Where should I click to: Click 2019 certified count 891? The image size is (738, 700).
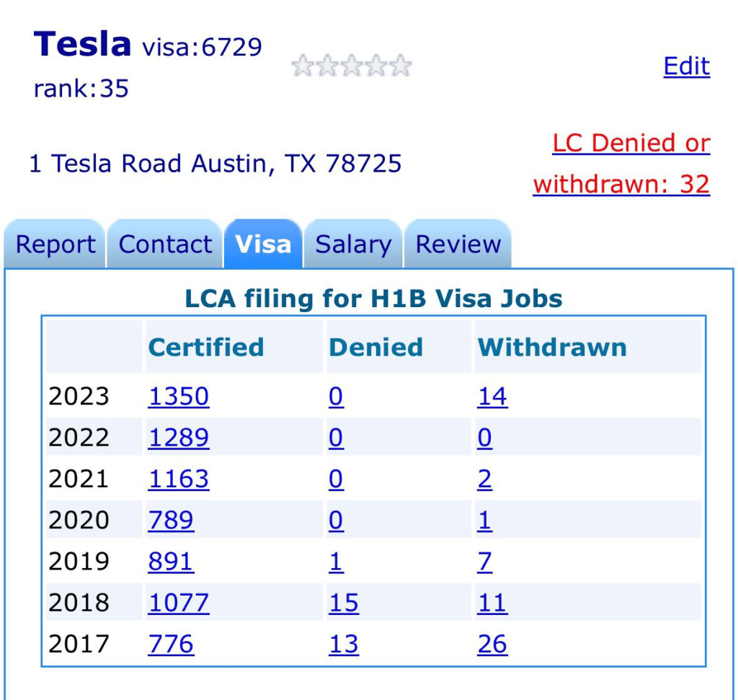(171, 562)
